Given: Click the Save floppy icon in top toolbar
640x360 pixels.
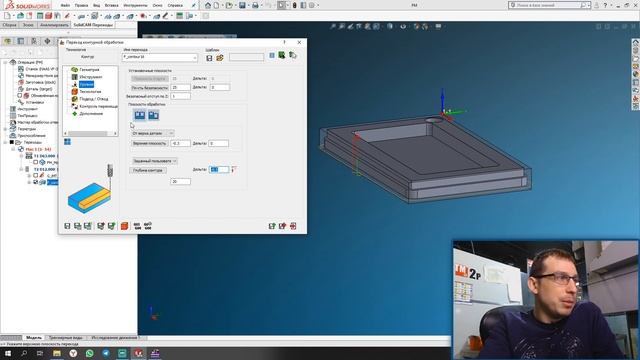Looking at the screenshot, I should [x=242, y=5].
